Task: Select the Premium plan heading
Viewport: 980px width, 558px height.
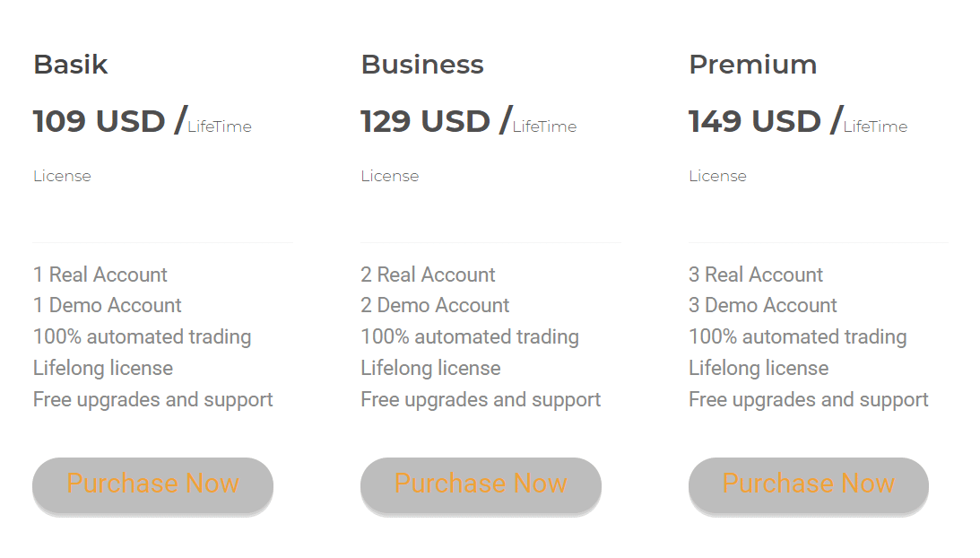Action: pos(752,64)
